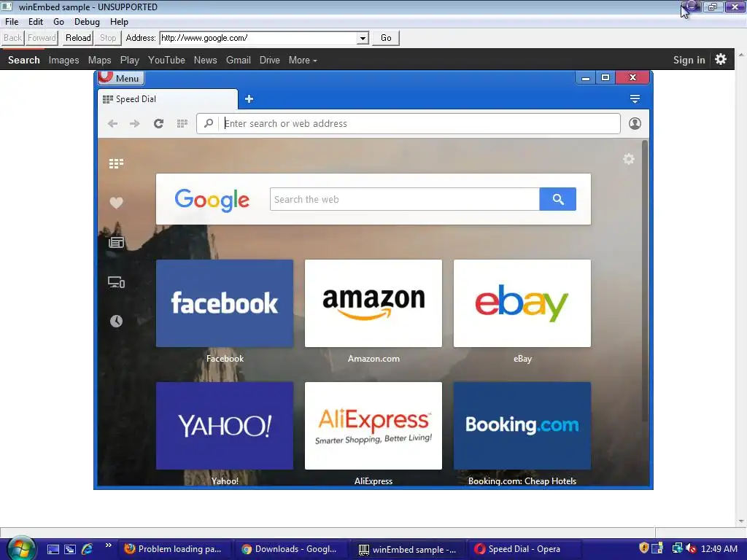The image size is (747, 560).
Task: Click security shield tray icon
Action: coord(643,548)
